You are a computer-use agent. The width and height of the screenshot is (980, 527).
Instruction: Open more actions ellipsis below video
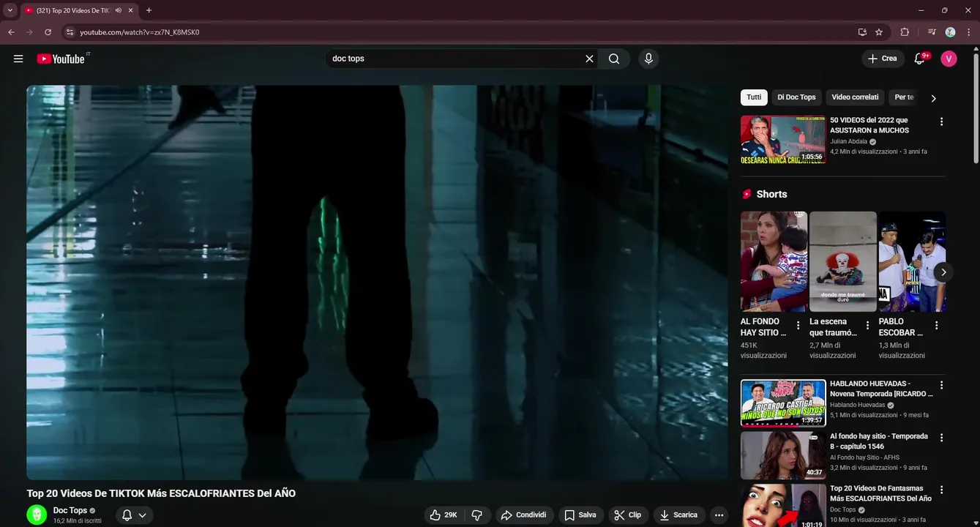pos(719,515)
